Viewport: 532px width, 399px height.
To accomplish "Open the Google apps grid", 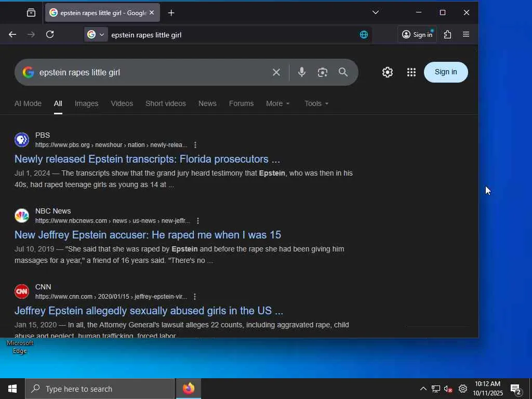I will (411, 72).
